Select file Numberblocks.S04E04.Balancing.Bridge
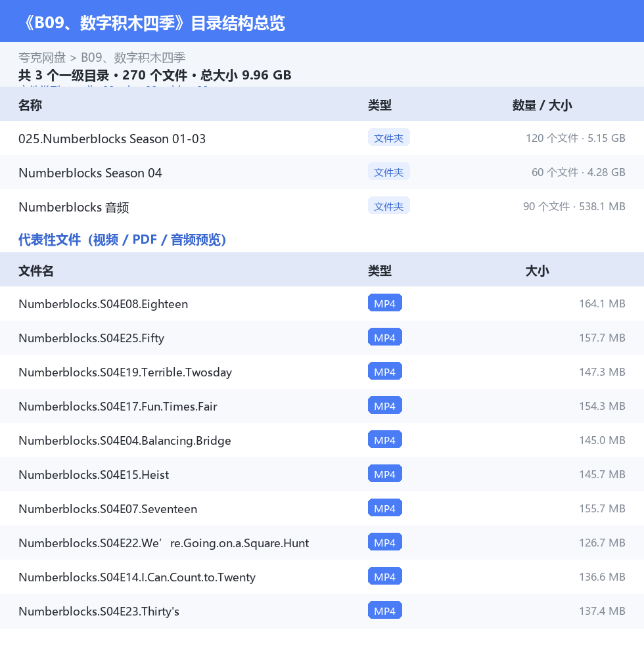The image size is (644, 649). click(125, 440)
